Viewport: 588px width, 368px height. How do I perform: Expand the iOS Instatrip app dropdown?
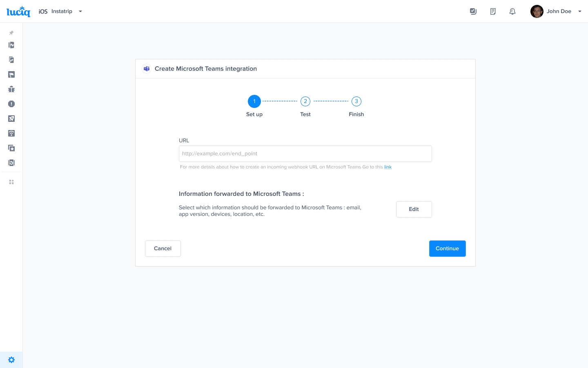[x=80, y=11]
